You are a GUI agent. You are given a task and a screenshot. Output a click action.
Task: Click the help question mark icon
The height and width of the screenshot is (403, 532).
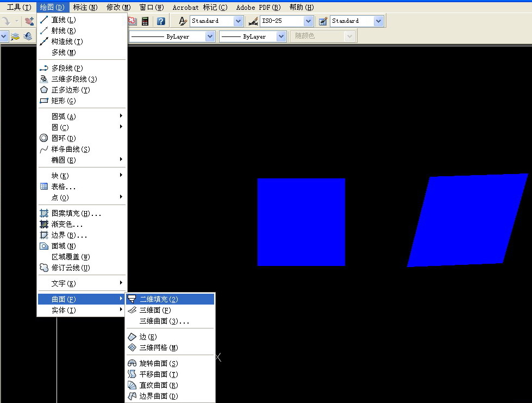161,21
